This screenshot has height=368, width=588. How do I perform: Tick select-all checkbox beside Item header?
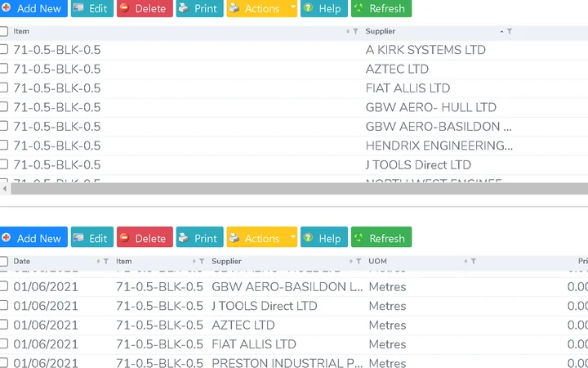(x=4, y=32)
